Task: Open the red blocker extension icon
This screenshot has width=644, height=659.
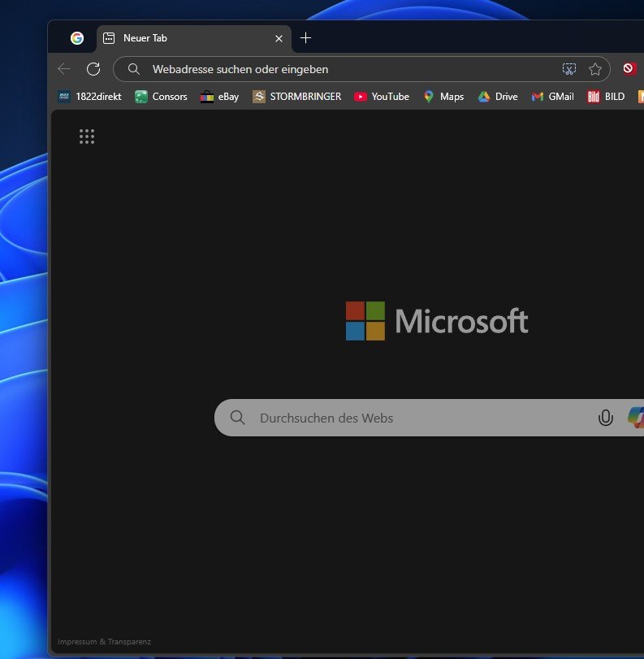Action: [629, 68]
